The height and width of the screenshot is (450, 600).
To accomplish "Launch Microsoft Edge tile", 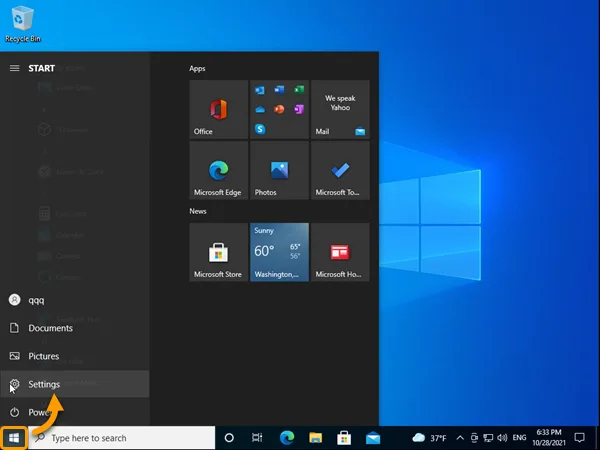I will pyautogui.click(x=218, y=170).
